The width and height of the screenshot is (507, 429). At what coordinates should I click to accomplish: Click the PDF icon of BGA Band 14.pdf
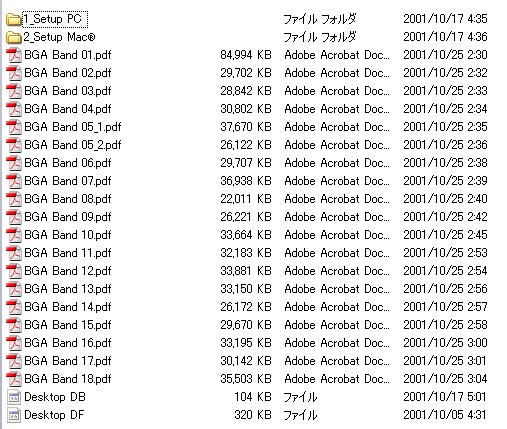point(14,307)
